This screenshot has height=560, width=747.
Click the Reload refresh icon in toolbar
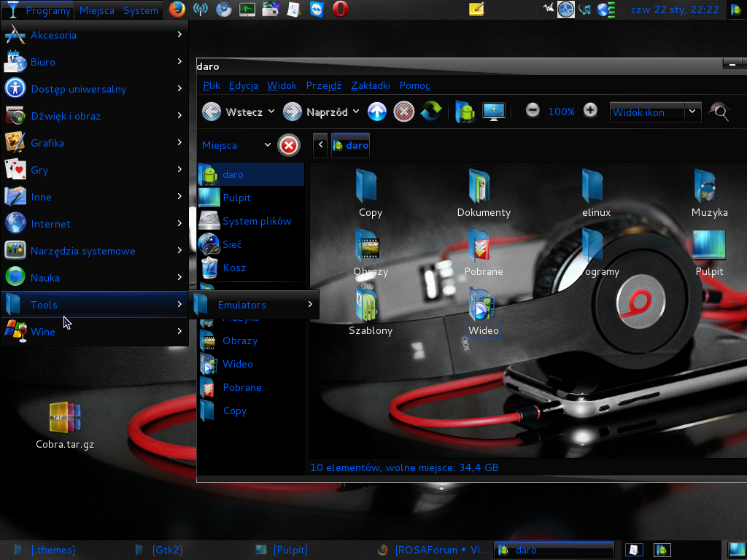tap(430, 112)
